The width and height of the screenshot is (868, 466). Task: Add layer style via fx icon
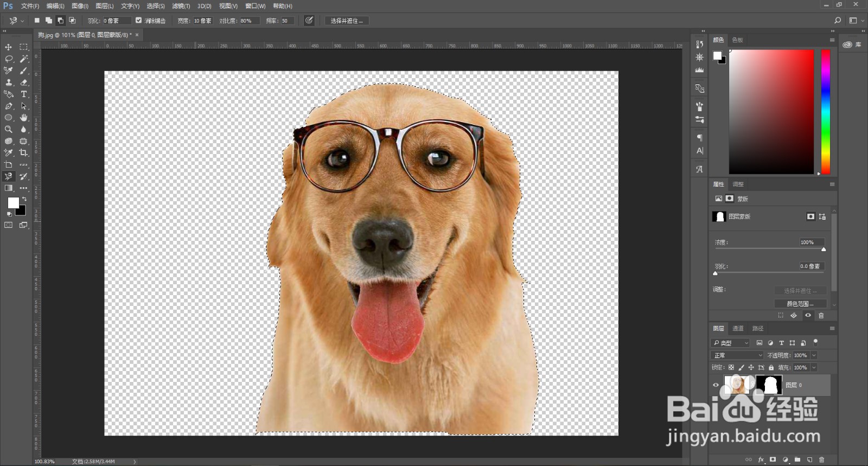pos(761,459)
